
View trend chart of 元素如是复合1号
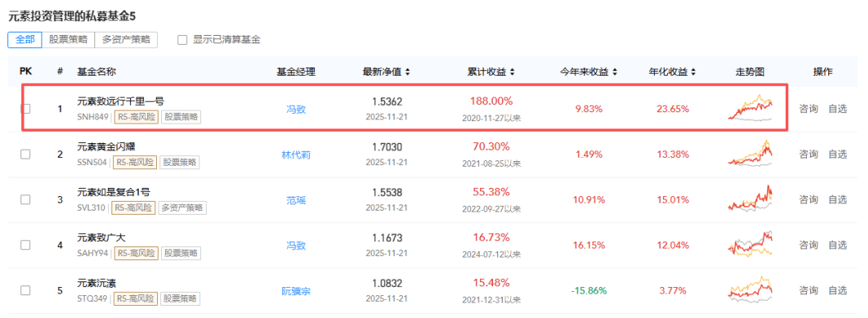tap(750, 198)
